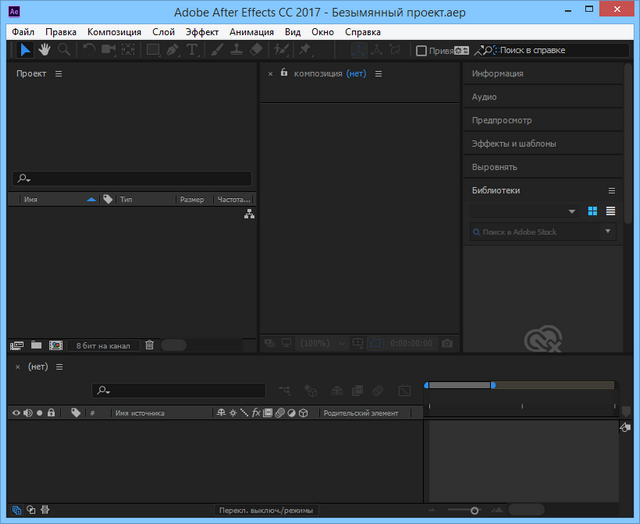Select the Zoom magnifier tool

click(x=64, y=50)
